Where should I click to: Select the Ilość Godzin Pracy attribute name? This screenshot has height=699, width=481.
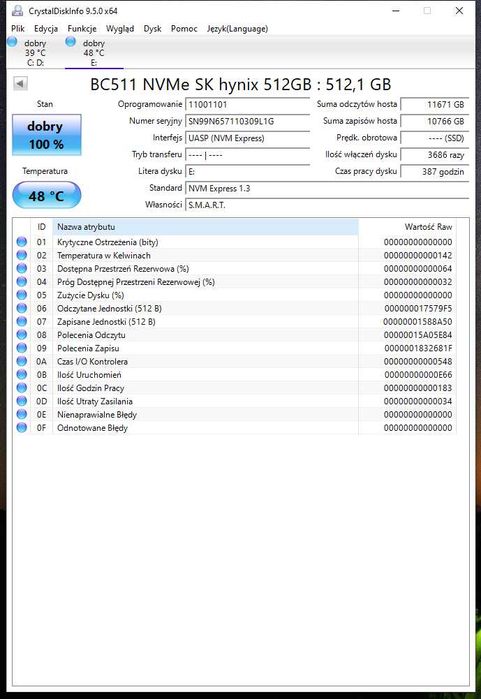click(90, 388)
